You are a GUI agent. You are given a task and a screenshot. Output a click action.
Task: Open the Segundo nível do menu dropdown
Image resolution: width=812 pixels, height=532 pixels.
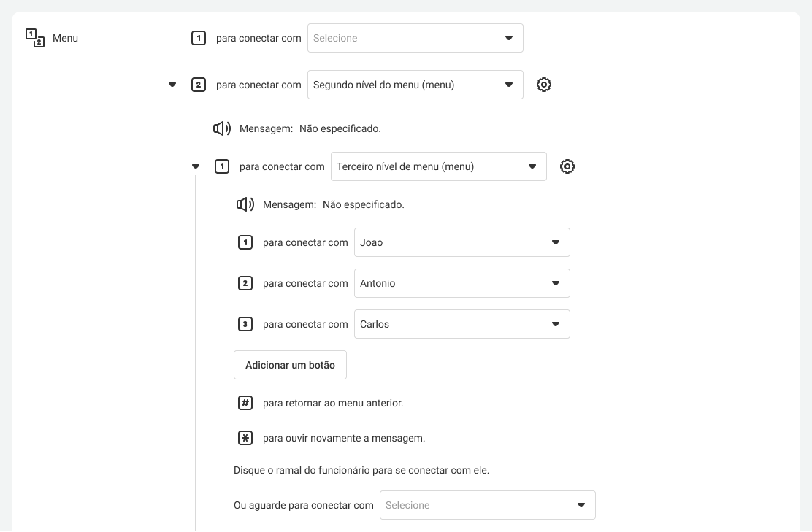415,85
